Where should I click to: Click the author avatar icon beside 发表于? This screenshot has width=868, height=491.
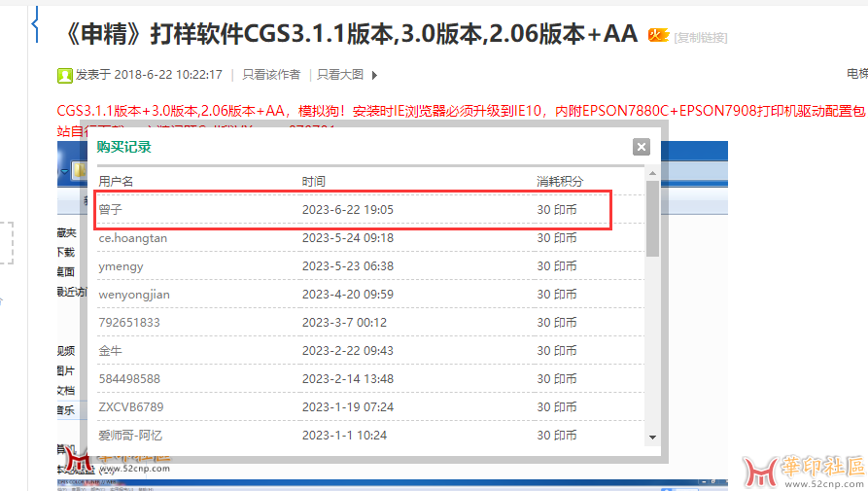tap(65, 75)
